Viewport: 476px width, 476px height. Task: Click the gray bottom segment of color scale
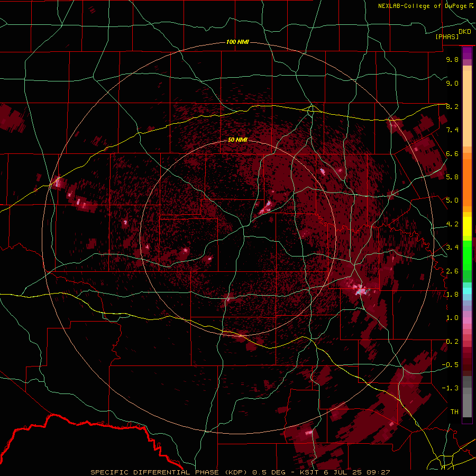(467, 397)
